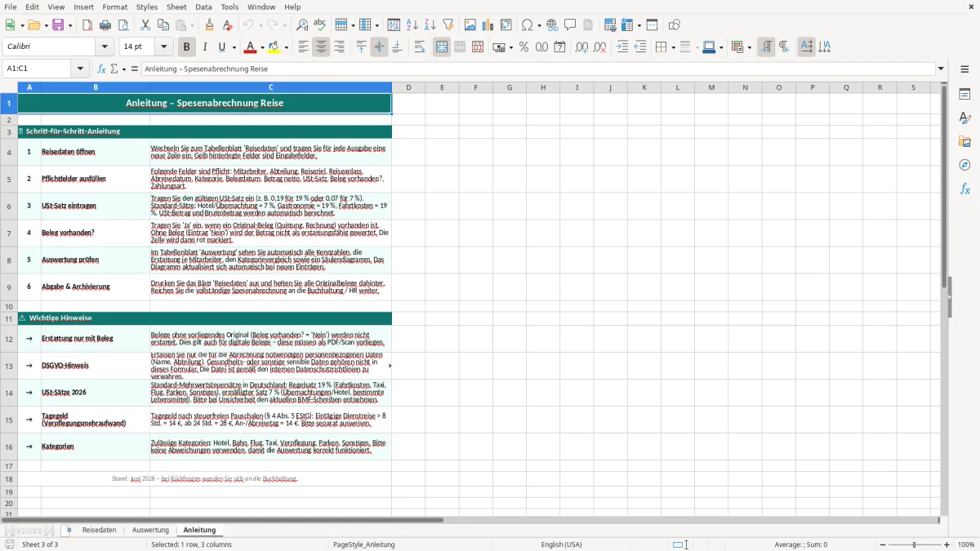
Task: Toggle Align Right
Action: [339, 47]
